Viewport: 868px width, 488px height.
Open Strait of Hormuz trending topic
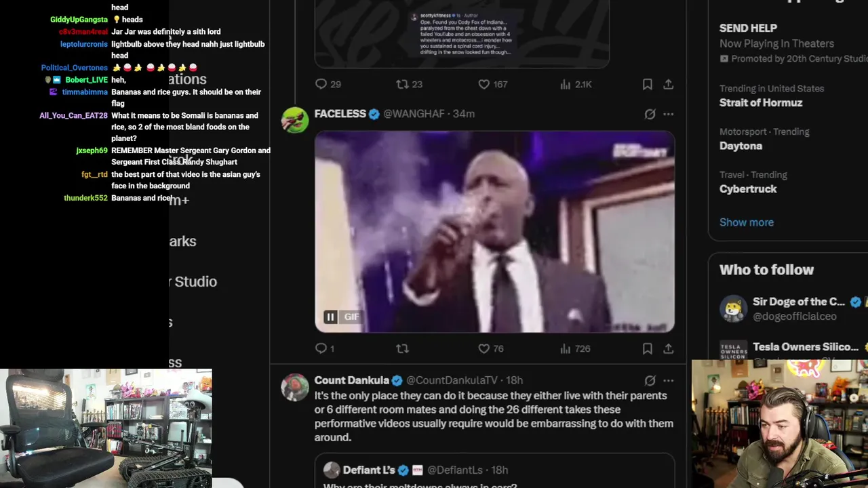click(761, 102)
